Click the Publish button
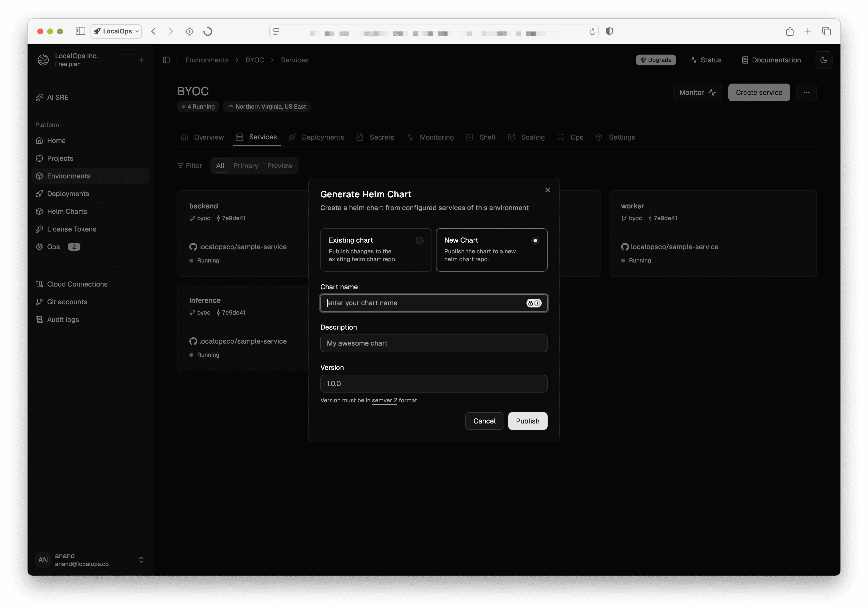 tap(527, 421)
